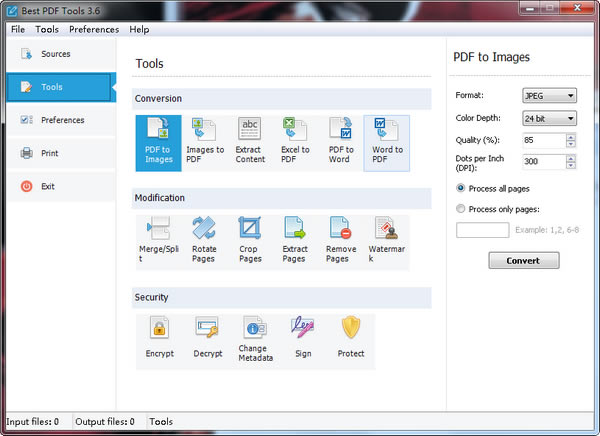Go to Sources in the sidebar
This screenshot has height=436, width=600.
coord(55,54)
